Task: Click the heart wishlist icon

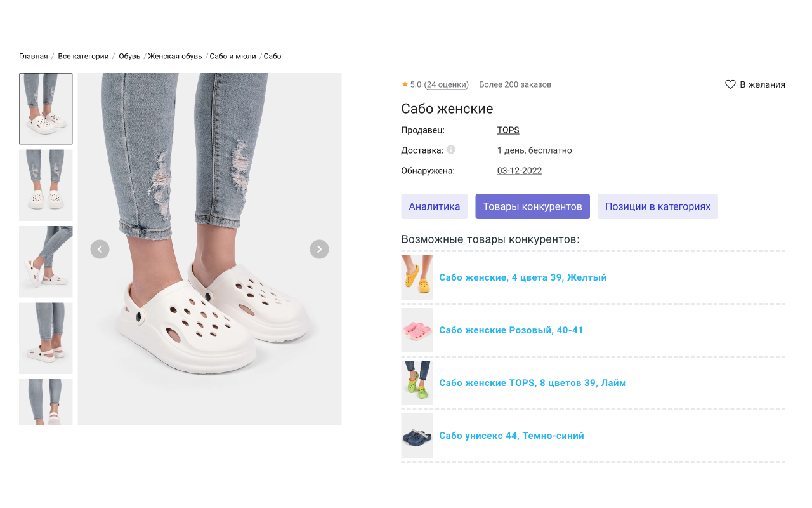Action: 730,84
